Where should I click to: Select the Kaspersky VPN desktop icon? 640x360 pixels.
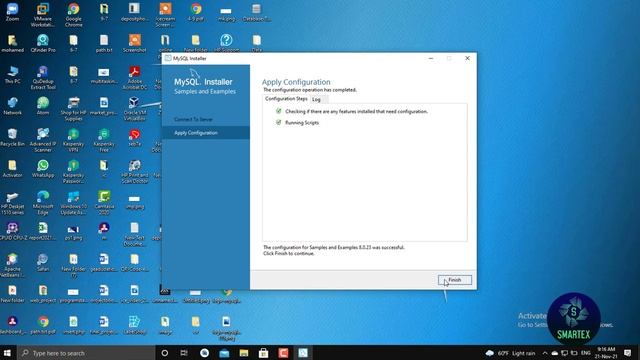click(73, 140)
